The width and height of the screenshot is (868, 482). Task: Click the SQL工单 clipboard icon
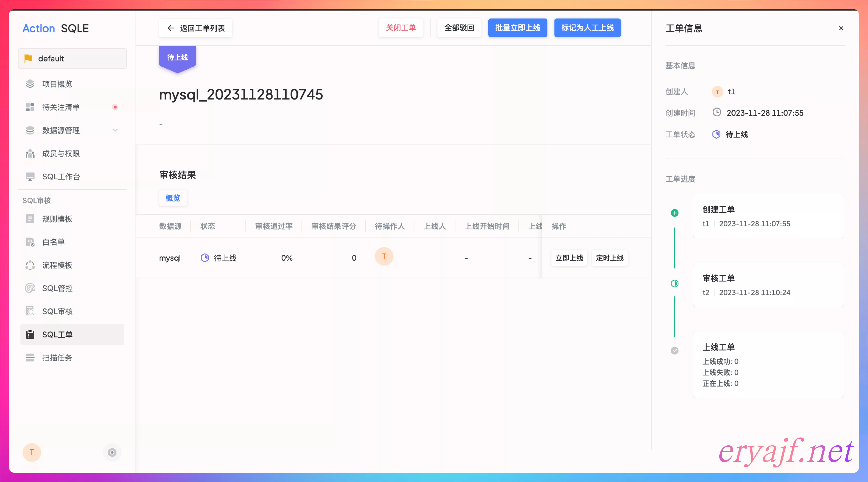[30, 334]
